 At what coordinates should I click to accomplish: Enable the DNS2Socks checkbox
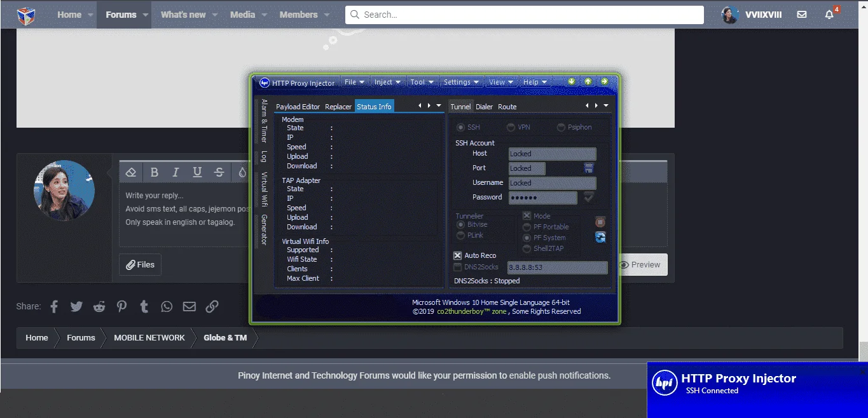pyautogui.click(x=457, y=267)
